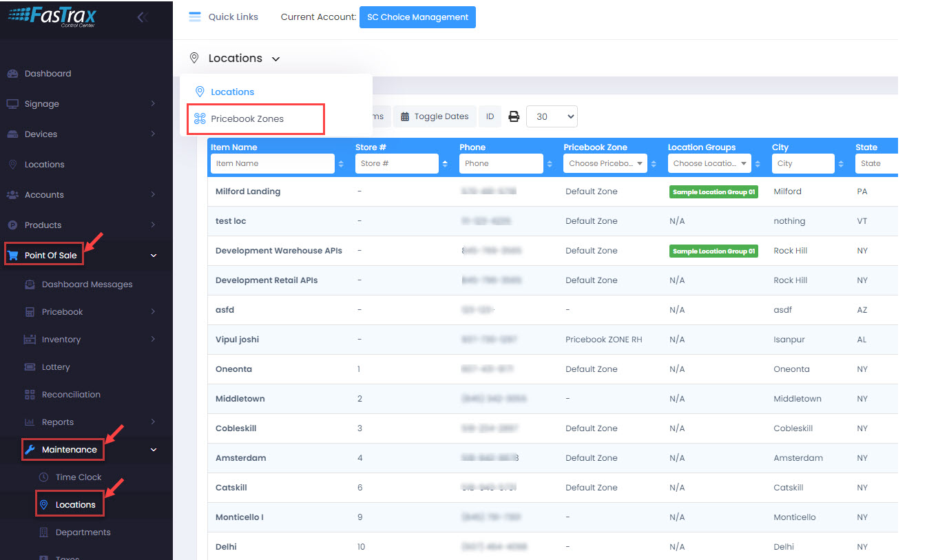This screenshot has height=560, width=938.
Task: Click Monticello I location name
Action: coord(240,517)
